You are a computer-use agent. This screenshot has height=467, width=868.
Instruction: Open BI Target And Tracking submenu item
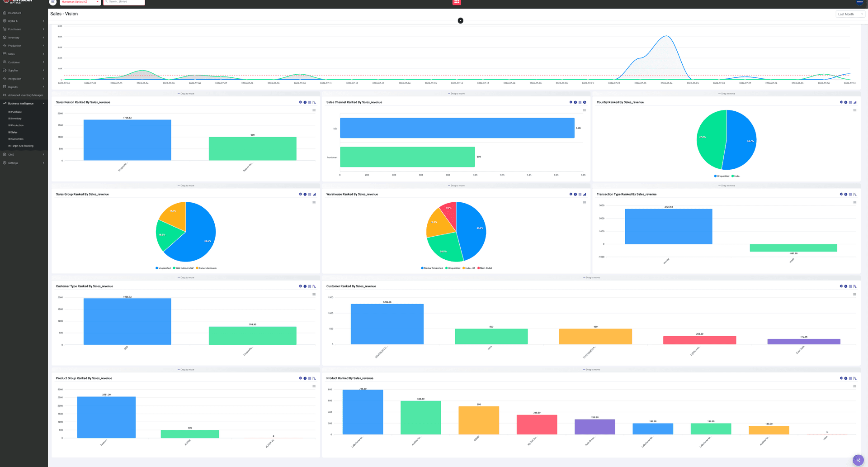coord(21,146)
